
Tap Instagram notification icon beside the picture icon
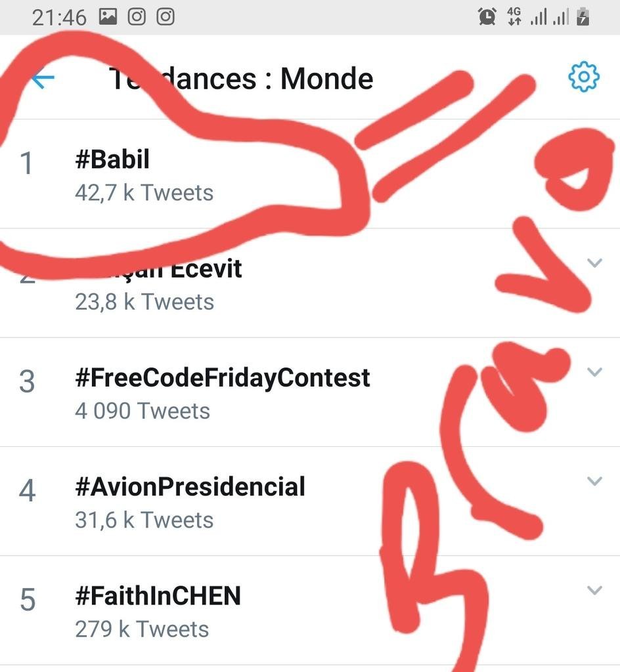[137, 16]
